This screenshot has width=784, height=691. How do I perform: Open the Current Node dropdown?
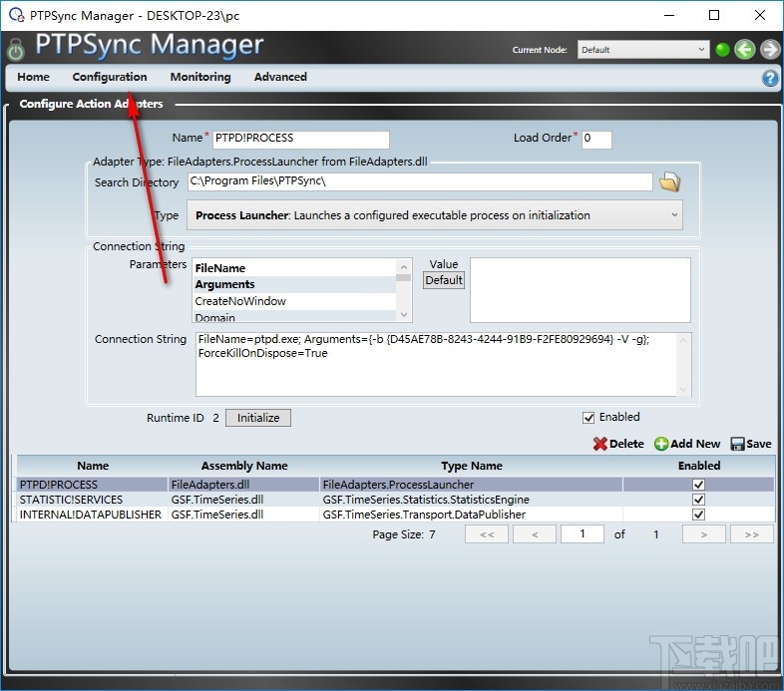tap(643, 50)
